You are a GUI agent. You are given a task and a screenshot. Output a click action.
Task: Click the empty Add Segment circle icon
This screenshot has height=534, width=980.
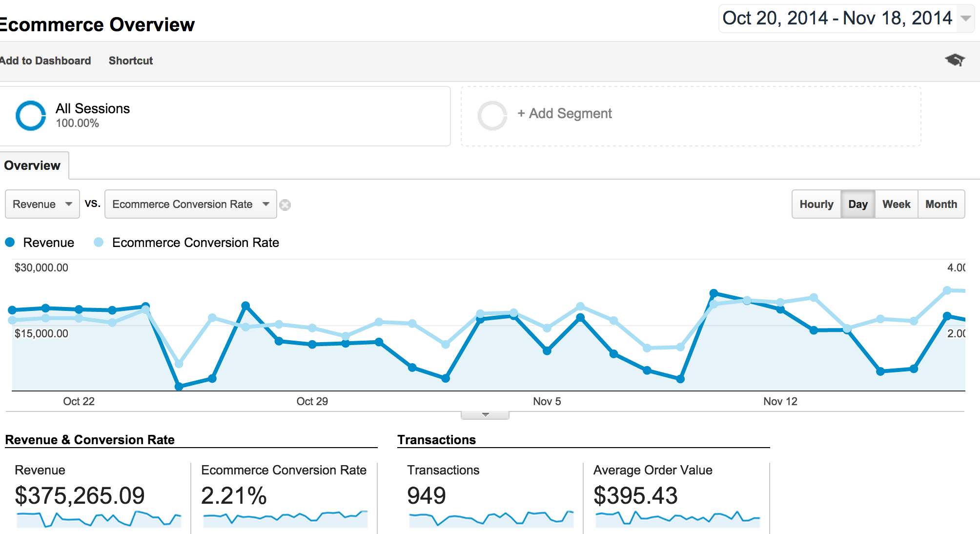pos(492,116)
